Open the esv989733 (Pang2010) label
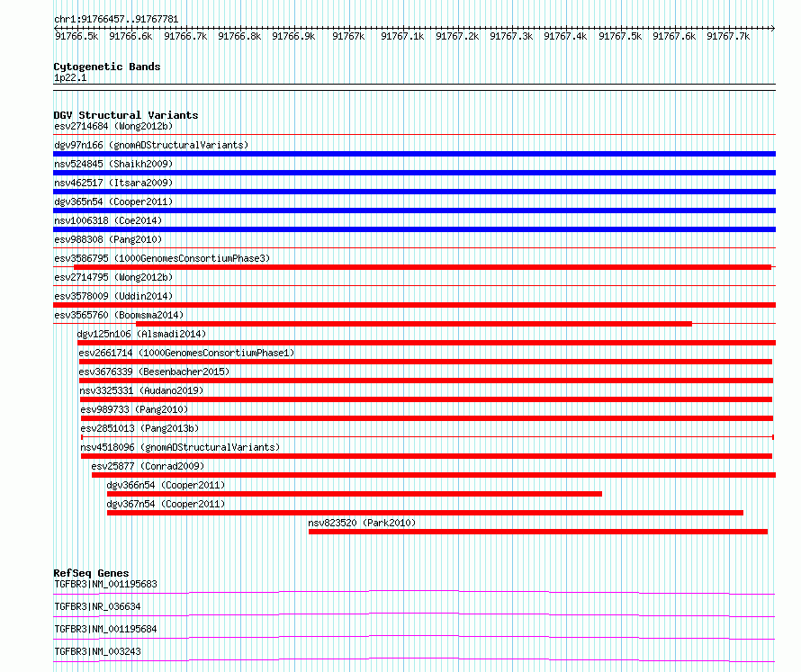This screenshot has width=801, height=672. click(134, 409)
